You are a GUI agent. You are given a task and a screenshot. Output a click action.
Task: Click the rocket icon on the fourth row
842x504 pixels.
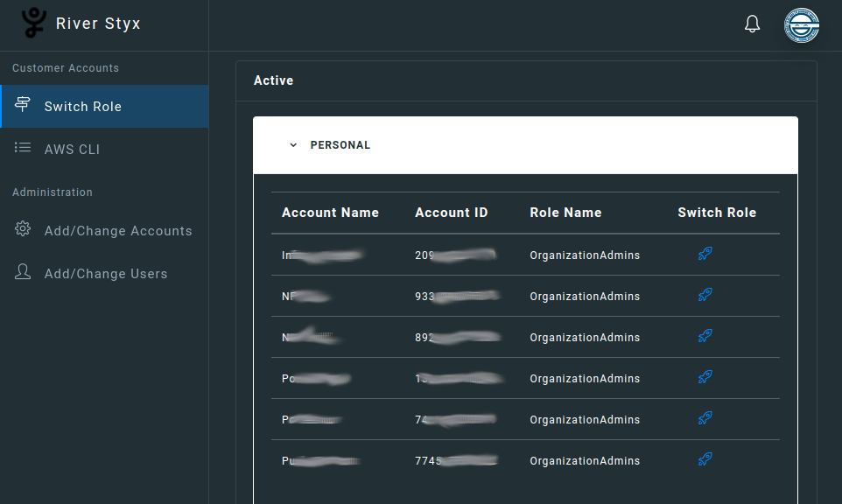point(705,377)
